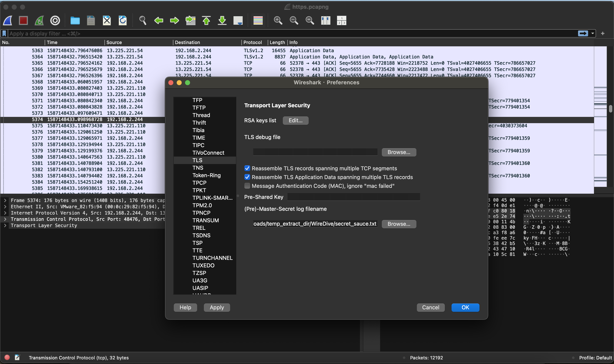Click the resize columns icon

coord(326,20)
